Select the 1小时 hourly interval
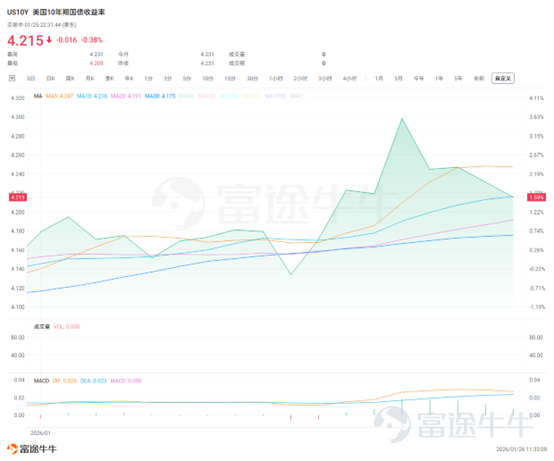 pos(276,78)
